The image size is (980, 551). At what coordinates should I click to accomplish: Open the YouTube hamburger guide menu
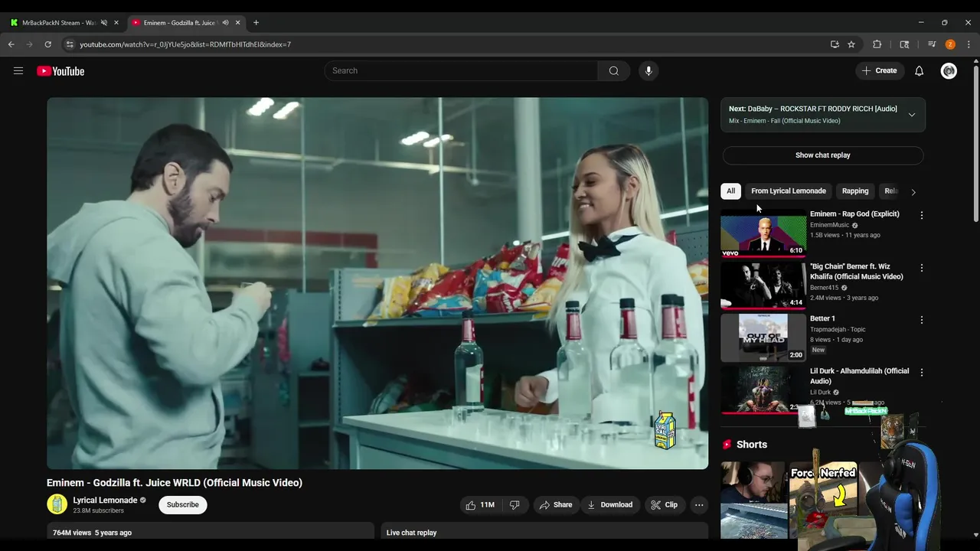18,71
